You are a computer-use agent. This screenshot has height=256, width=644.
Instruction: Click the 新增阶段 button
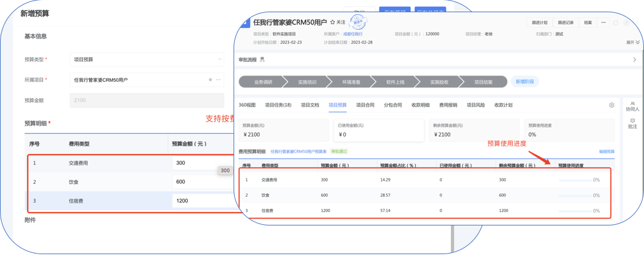tap(524, 81)
